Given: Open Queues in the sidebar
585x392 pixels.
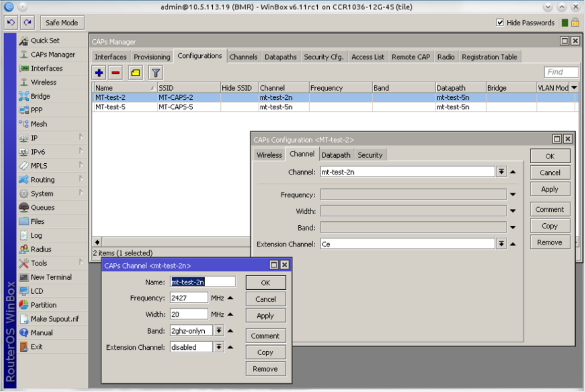Looking at the screenshot, I should click(x=42, y=208).
